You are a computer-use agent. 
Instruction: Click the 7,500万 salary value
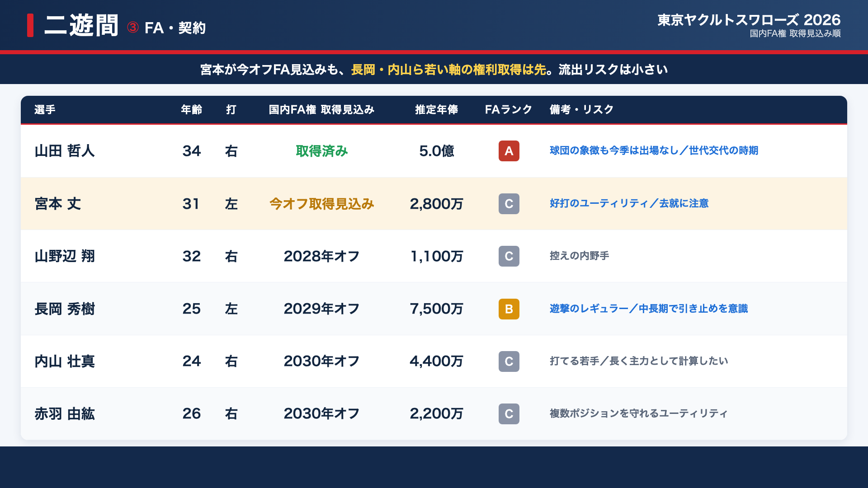(x=436, y=309)
